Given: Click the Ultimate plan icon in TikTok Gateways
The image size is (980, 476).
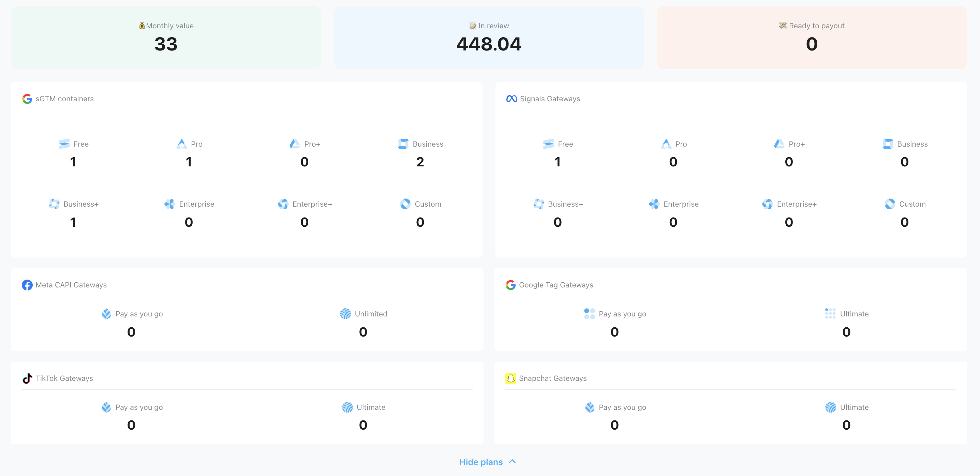Looking at the screenshot, I should pyautogui.click(x=347, y=407).
